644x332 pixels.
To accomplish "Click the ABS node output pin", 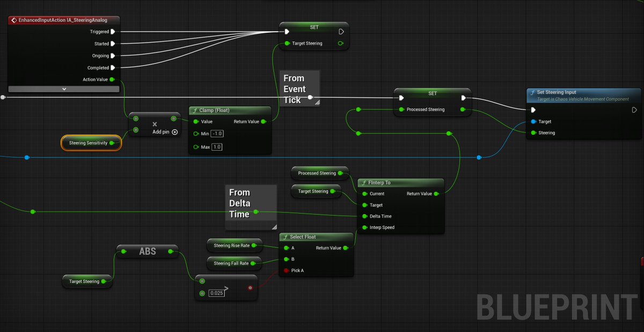I will 171,251.
